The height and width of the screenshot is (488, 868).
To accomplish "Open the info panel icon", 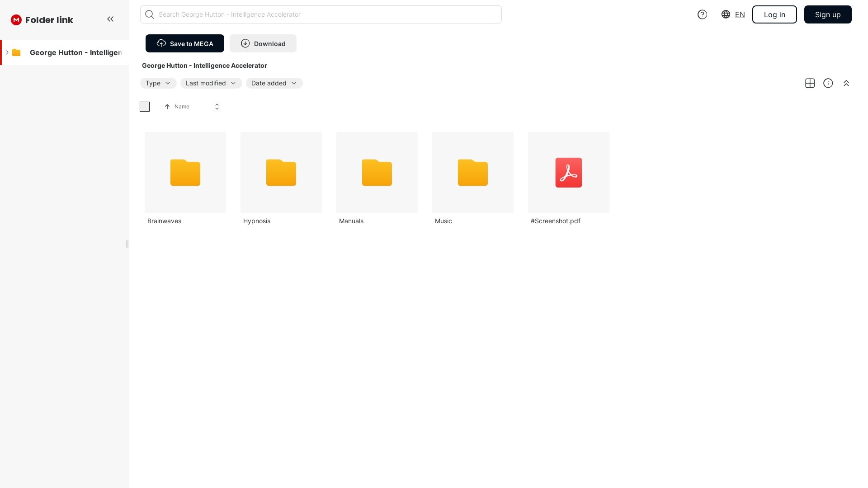I will 828,83.
